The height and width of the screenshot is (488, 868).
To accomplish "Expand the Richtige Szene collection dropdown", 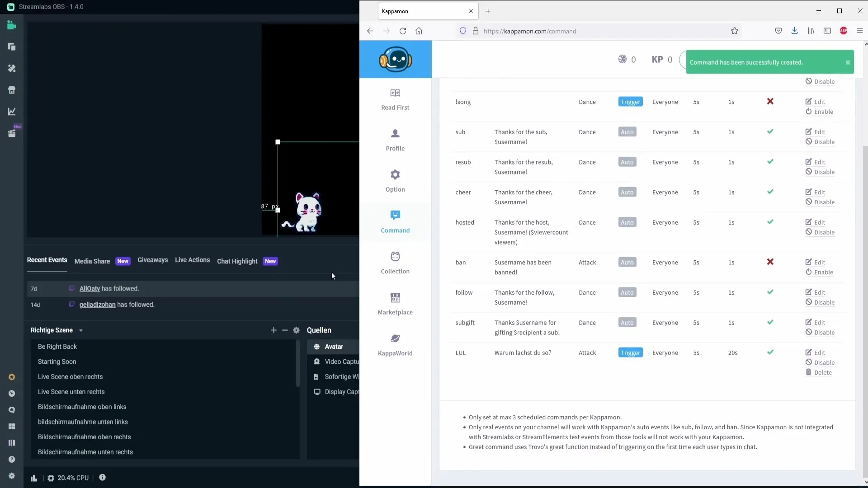I will (x=81, y=331).
